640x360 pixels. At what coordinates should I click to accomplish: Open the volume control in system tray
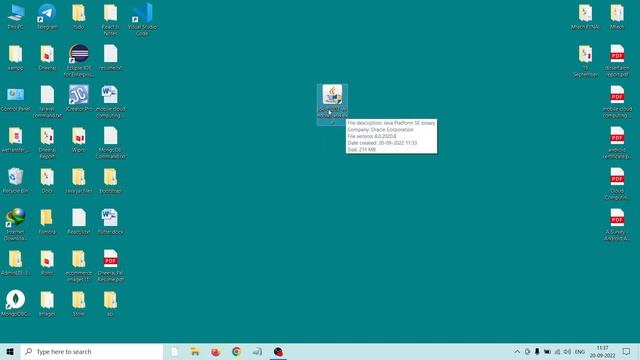pos(567,351)
